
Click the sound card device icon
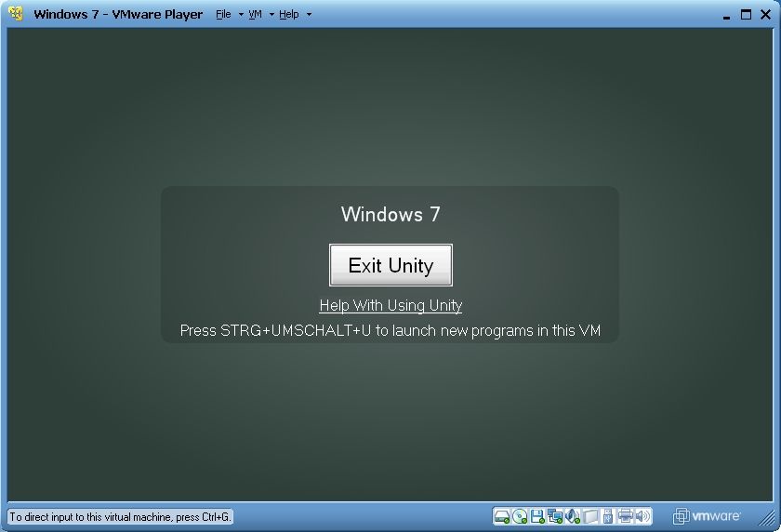click(573, 516)
